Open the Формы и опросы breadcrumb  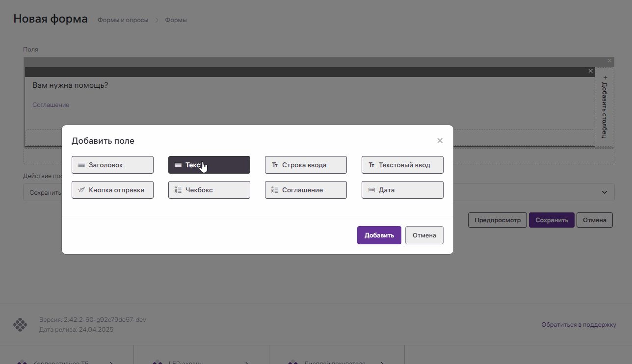[x=123, y=20]
